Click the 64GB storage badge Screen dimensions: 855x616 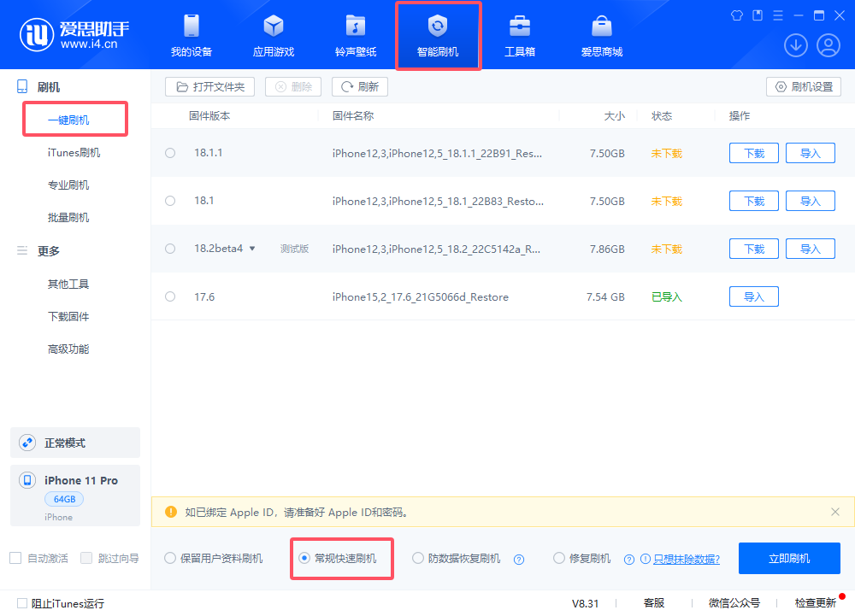[64, 499]
